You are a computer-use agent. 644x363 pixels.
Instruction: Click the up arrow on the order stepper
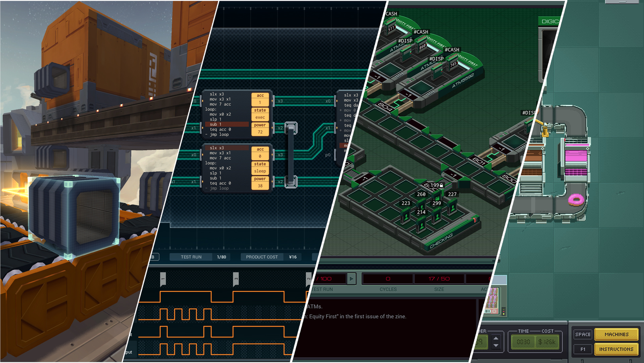click(x=496, y=338)
